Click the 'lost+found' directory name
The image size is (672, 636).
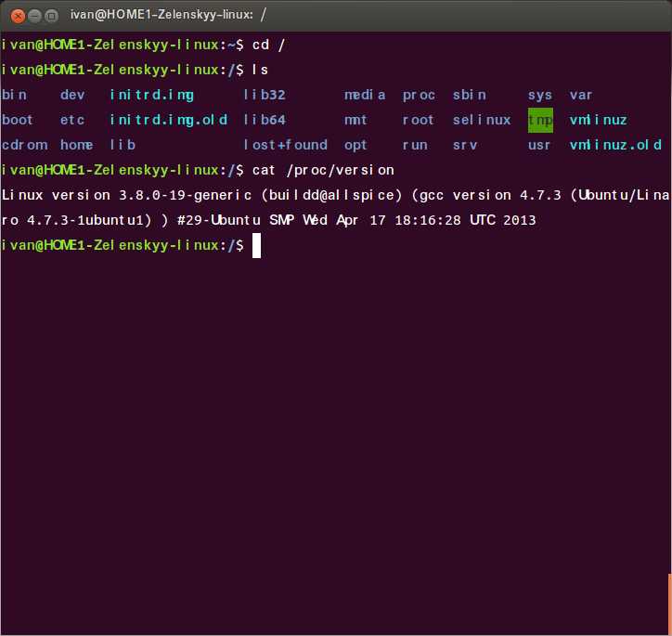coord(286,145)
